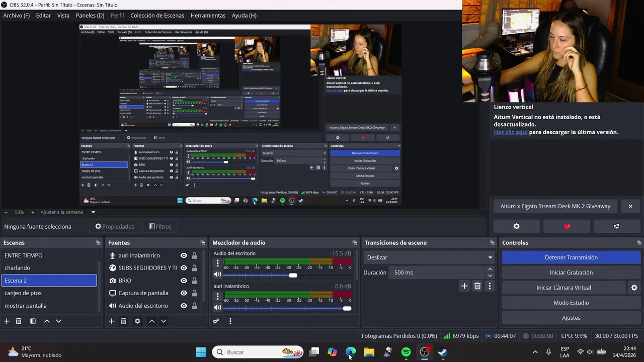The image size is (644, 362).
Task: Click Windows taskbar Buscar search box
Action: pyautogui.click(x=258, y=352)
